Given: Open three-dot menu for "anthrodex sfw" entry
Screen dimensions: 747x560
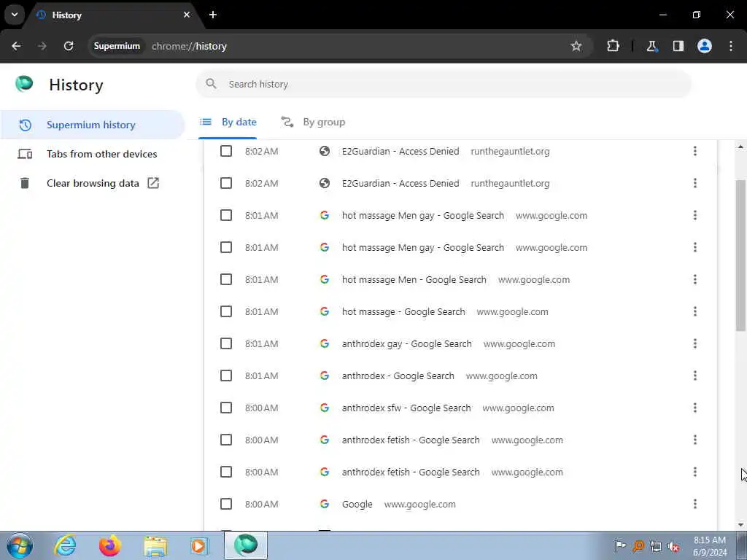Looking at the screenshot, I should coord(695,408).
